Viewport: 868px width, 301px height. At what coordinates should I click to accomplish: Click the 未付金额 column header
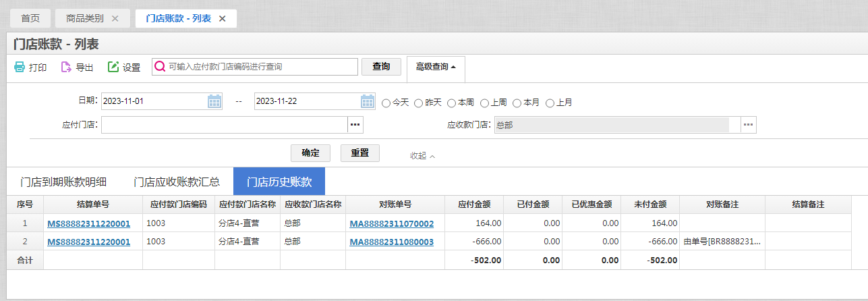[650, 204]
